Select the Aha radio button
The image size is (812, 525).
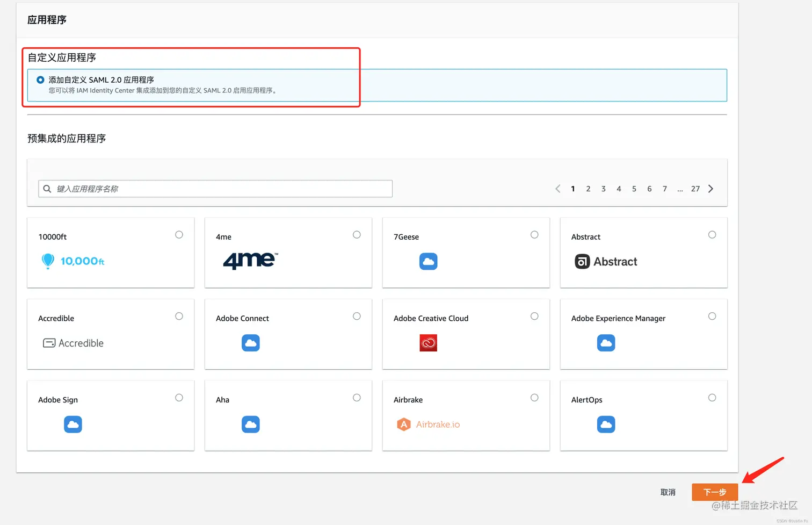click(357, 398)
